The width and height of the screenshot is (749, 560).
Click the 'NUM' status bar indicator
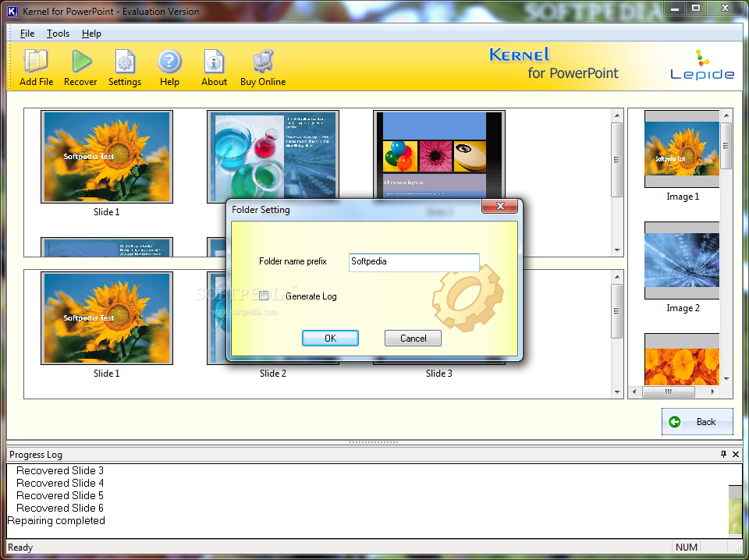(x=687, y=547)
